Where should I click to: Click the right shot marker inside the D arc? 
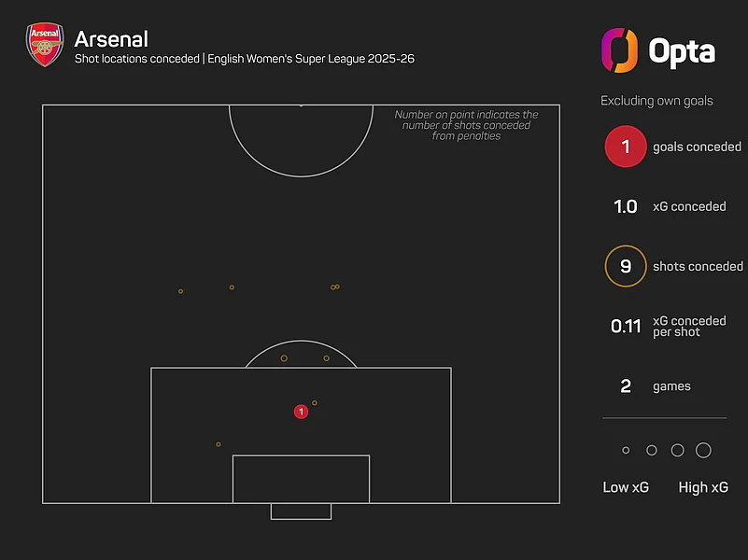326,358
